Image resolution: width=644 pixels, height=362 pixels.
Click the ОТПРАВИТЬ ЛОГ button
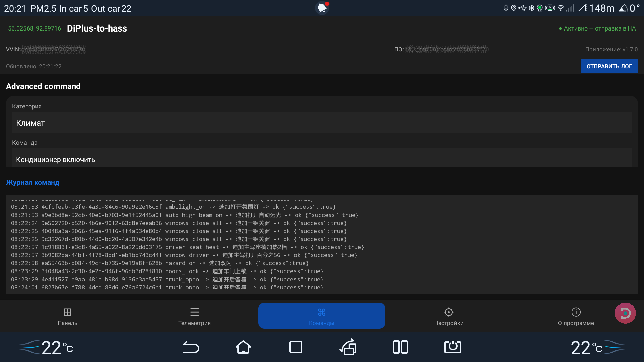click(x=609, y=66)
